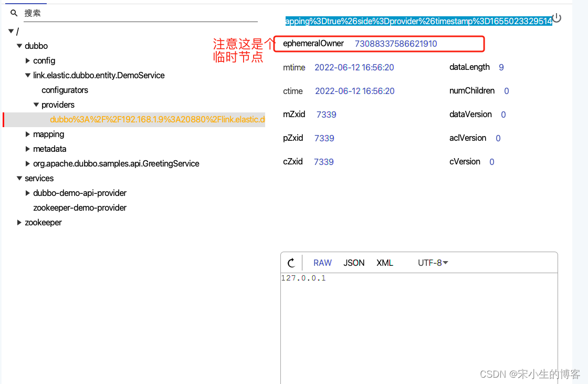Click the refresh icon in data editor
The image size is (588, 384).
pos(291,263)
